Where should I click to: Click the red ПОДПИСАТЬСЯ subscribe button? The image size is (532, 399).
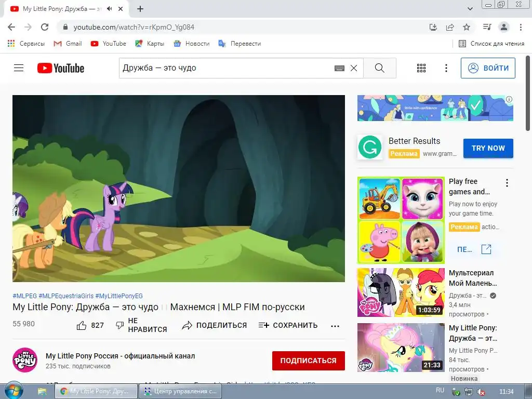coord(309,361)
